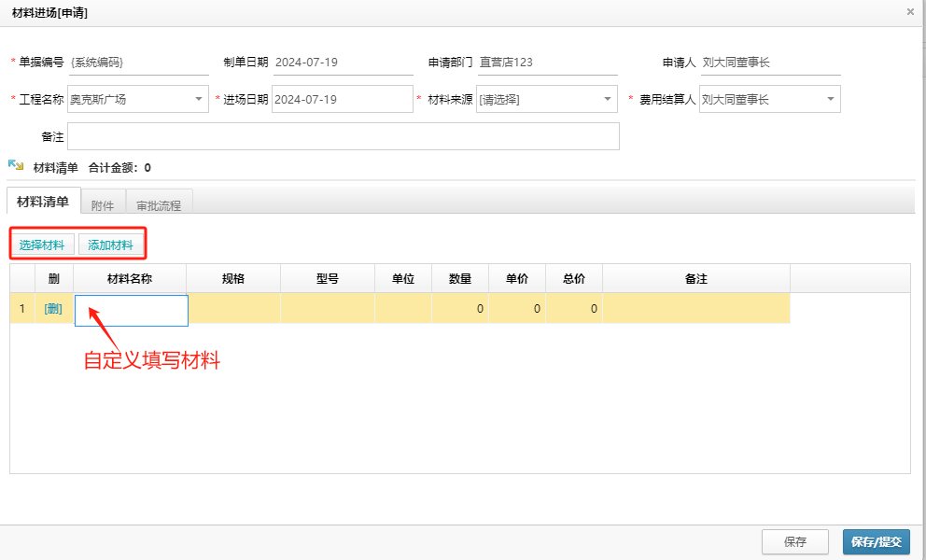This screenshot has height=560, width=926.
Task: Click the 添加材料 button
Action: point(111,245)
